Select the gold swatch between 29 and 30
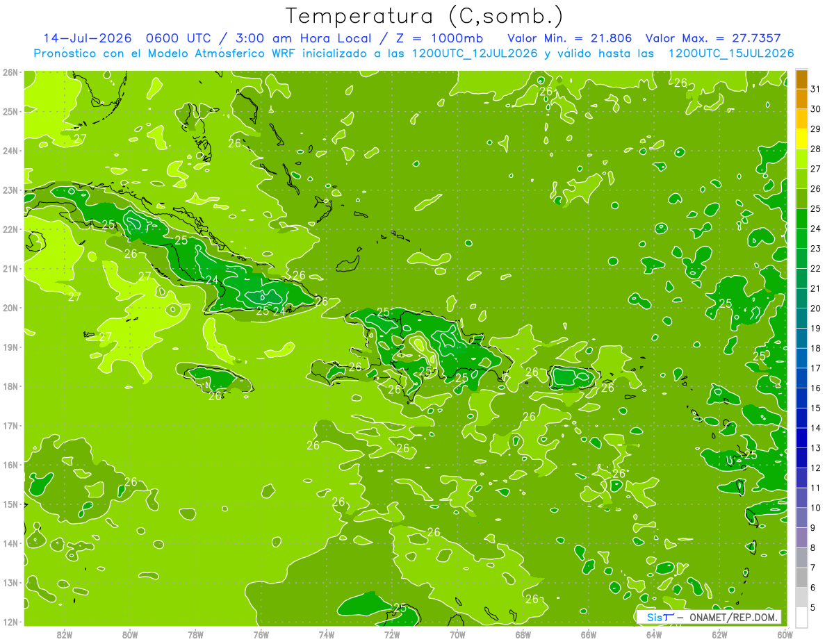The width and height of the screenshot is (834, 644). (x=801, y=119)
